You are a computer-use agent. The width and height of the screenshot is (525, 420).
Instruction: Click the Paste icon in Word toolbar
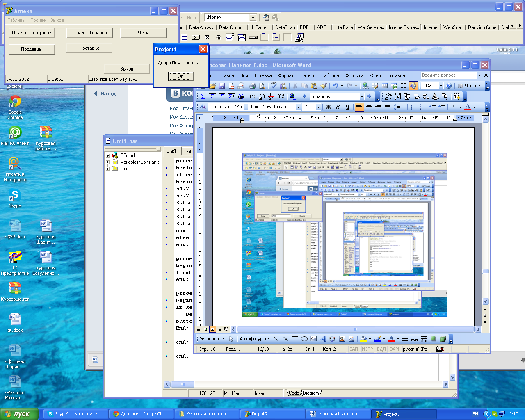click(x=314, y=86)
